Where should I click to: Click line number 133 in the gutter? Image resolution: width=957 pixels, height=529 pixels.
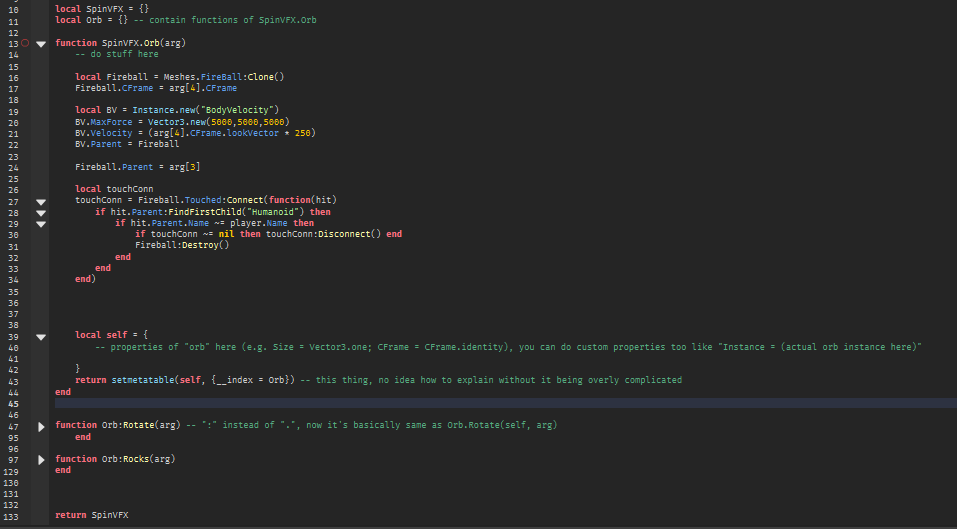[x=11, y=516]
